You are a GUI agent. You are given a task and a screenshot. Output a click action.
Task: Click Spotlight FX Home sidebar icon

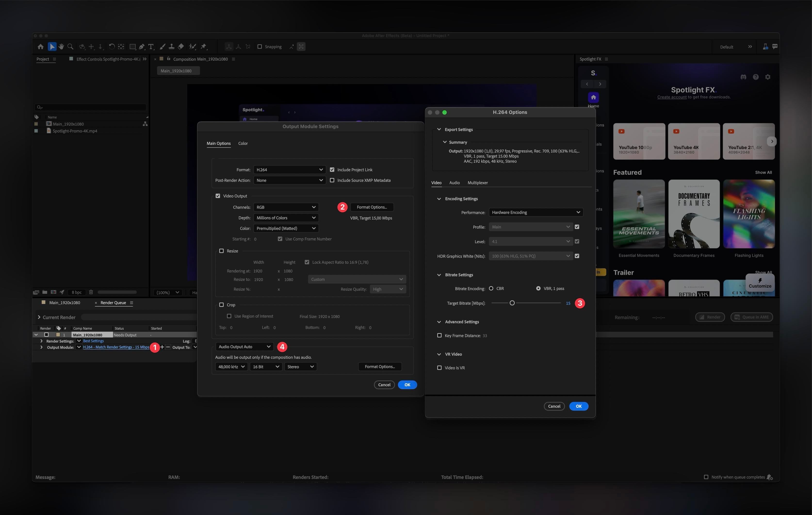pos(593,98)
